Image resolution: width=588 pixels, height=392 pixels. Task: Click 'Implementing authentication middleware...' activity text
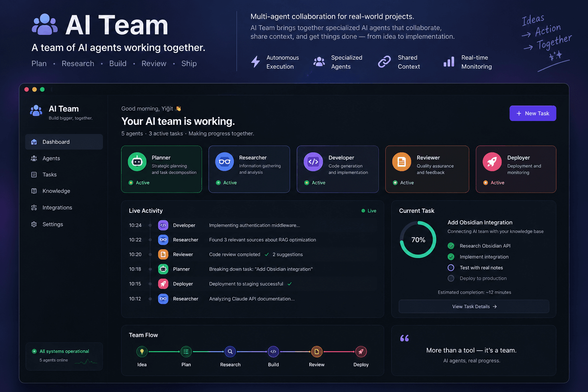pyautogui.click(x=255, y=225)
